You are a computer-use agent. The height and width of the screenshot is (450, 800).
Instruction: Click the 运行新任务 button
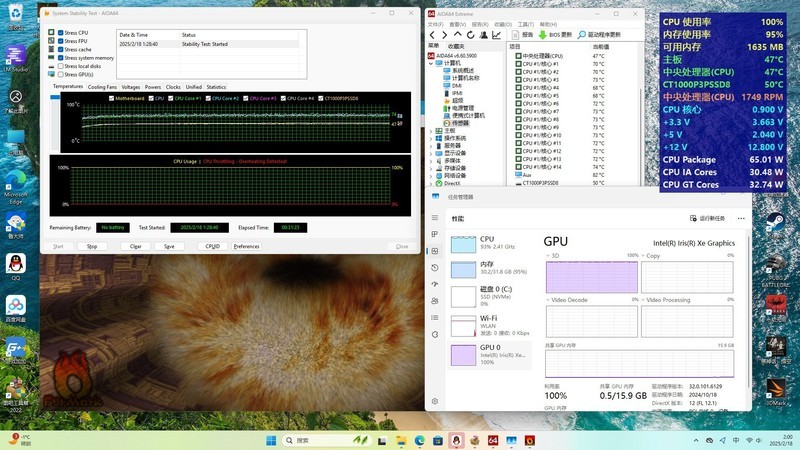[x=709, y=218]
